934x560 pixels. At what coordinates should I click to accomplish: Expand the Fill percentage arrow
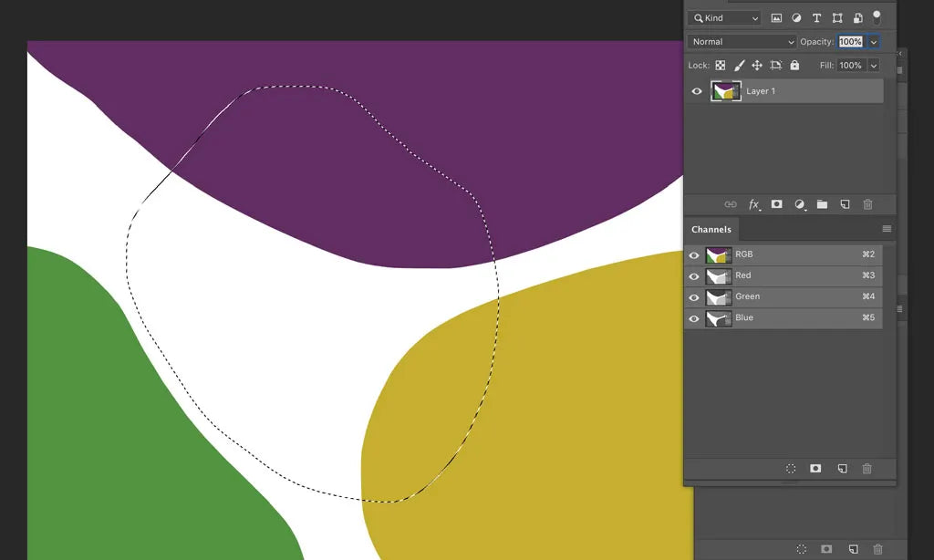(874, 66)
